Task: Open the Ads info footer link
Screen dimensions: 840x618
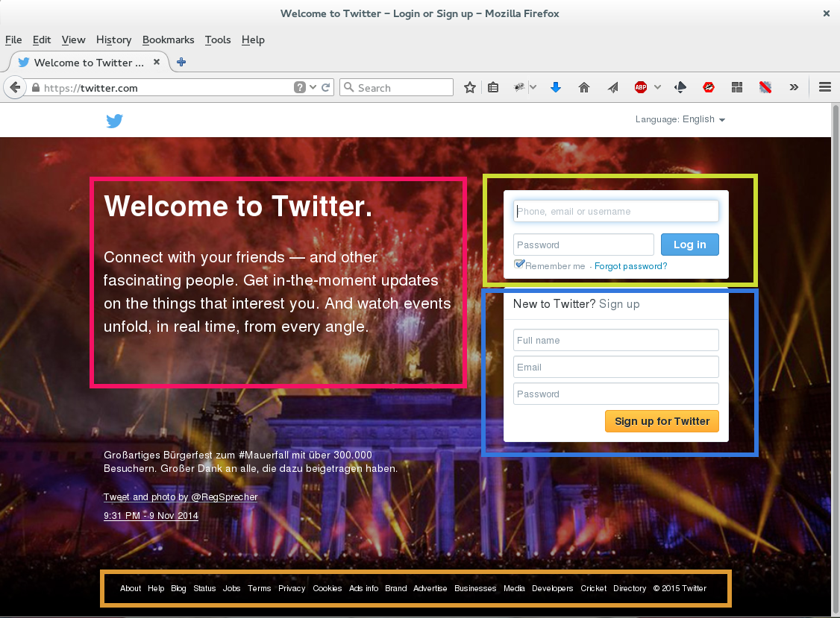Action: 364,588
